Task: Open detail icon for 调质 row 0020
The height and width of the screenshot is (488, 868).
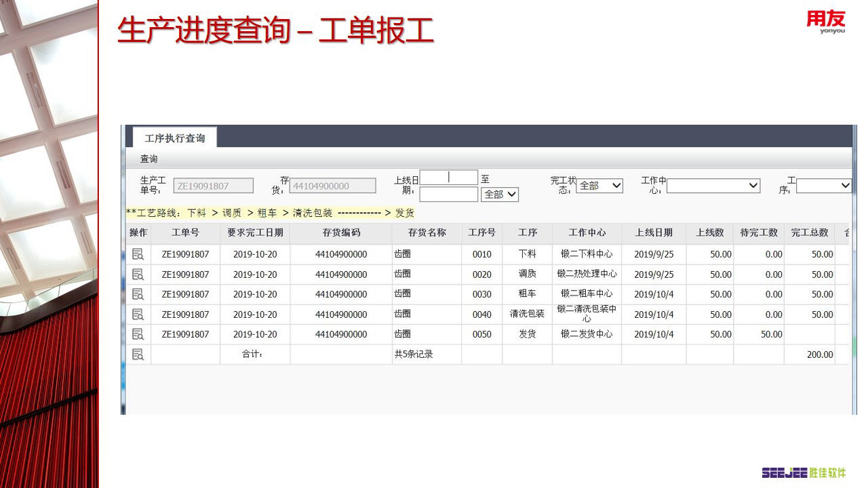Action: point(138,274)
